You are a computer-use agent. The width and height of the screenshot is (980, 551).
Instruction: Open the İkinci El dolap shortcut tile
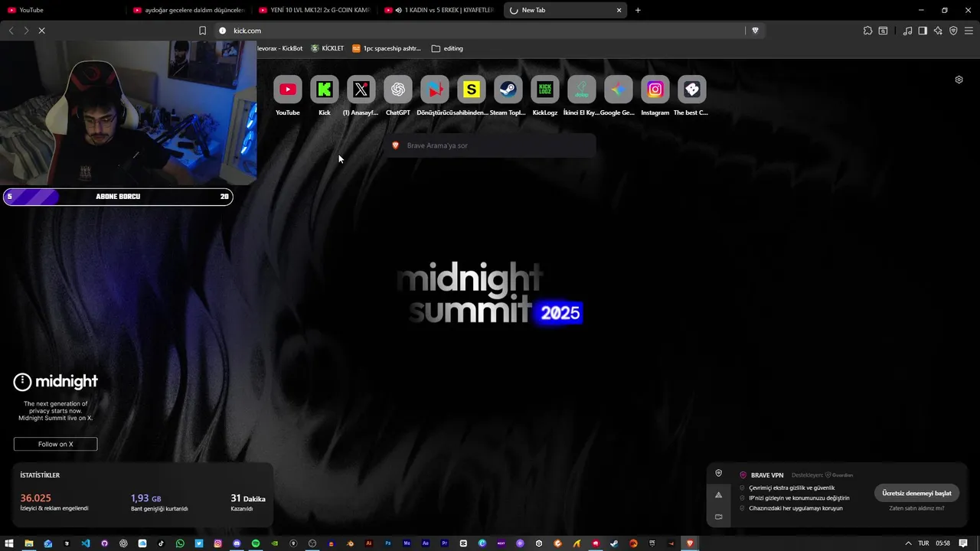(x=582, y=90)
